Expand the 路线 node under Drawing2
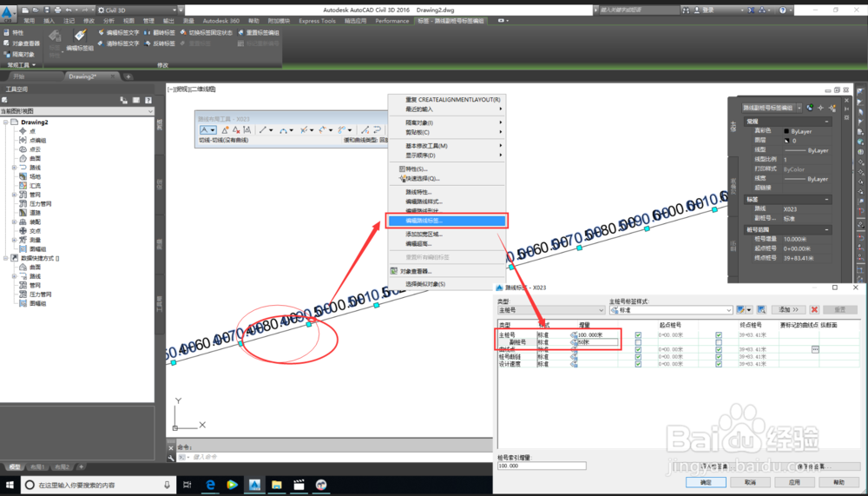The image size is (868, 496). (x=14, y=168)
